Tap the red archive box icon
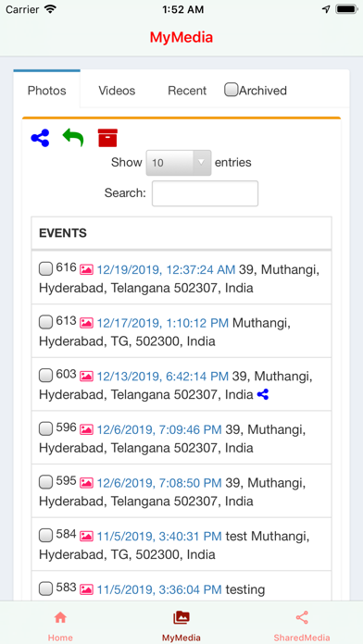Screen dimensions: 363x644 tap(107, 138)
